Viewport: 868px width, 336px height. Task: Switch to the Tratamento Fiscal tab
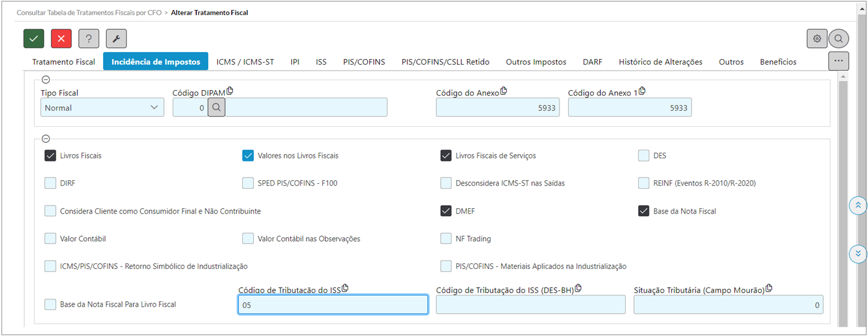point(64,61)
